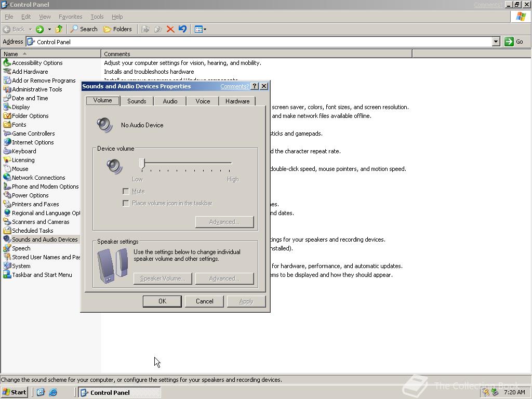Click the Apply button

tap(246, 301)
